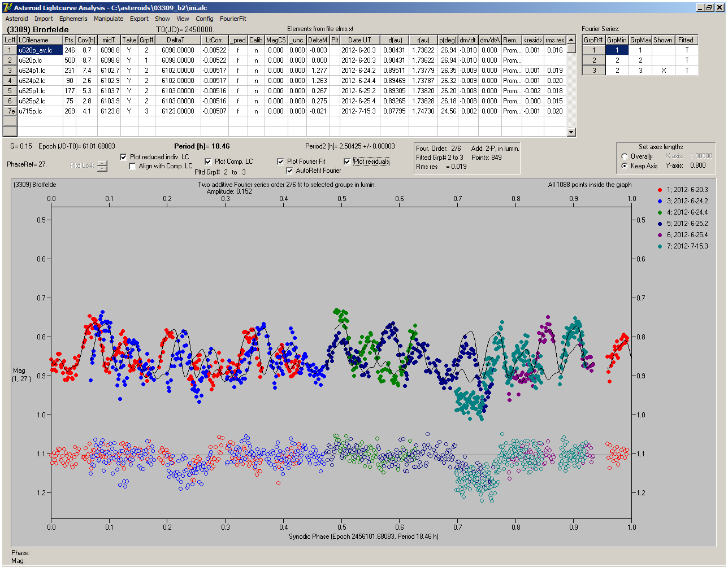Screen dimensions: 728x567
Task: Select the u620p_av.lc filename cell
Action: [x=40, y=50]
